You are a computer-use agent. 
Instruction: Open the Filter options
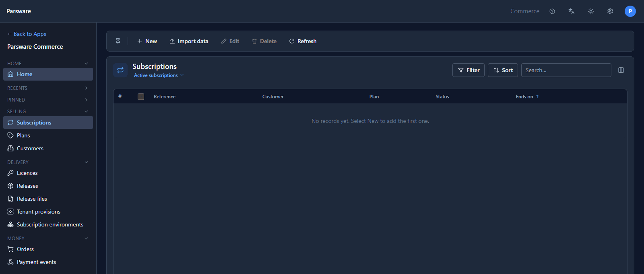click(469, 70)
